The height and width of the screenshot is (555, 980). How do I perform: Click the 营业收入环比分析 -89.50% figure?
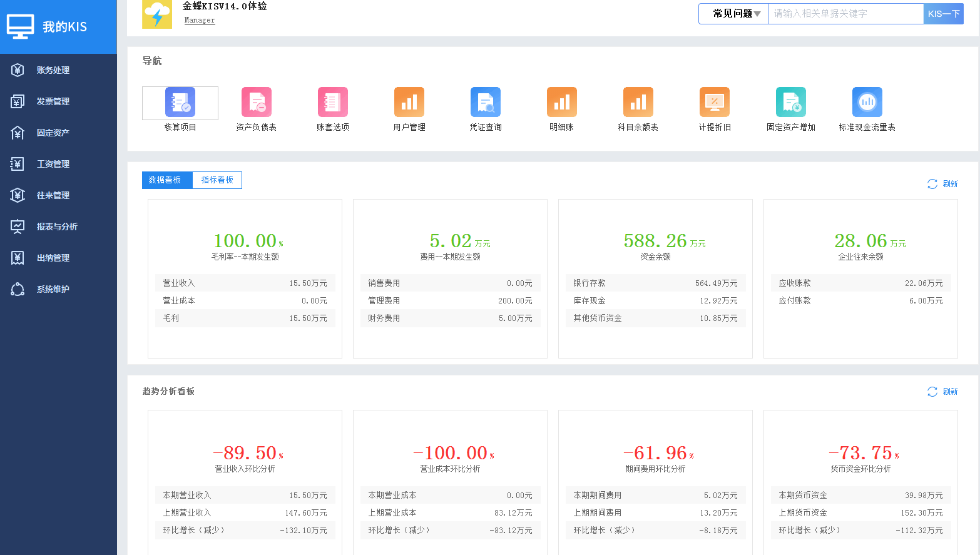coord(248,453)
